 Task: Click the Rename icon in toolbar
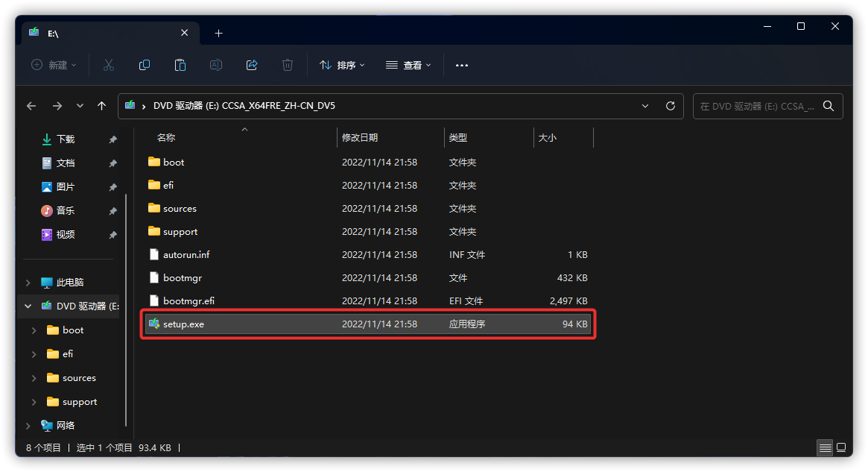click(216, 65)
